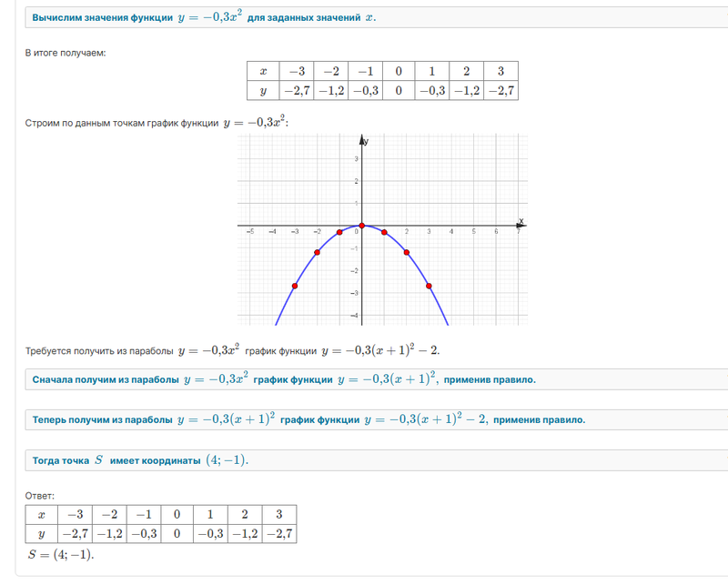Click the red point at x = −2 on the graph
Image resolution: width=728 pixels, height=585 pixels.
317,252
